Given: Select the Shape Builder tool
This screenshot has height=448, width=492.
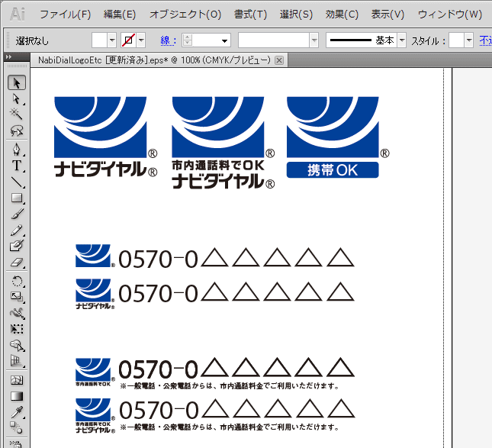Looking at the screenshot, I should pyautogui.click(x=17, y=345).
